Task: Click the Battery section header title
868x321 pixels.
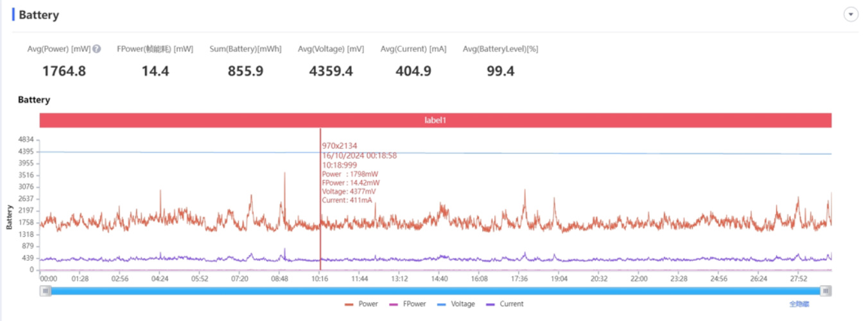Action: pyautogui.click(x=39, y=15)
